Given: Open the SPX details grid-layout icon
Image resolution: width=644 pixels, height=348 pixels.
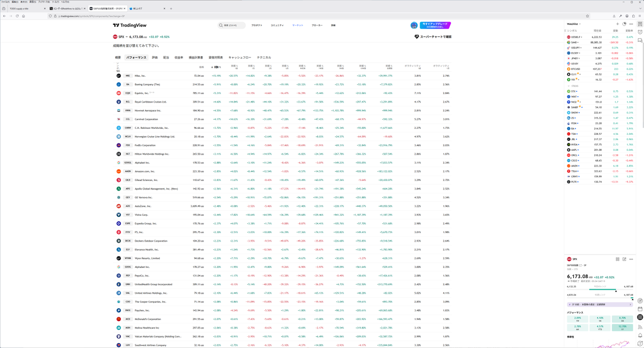Looking at the screenshot, I should pos(618,259).
